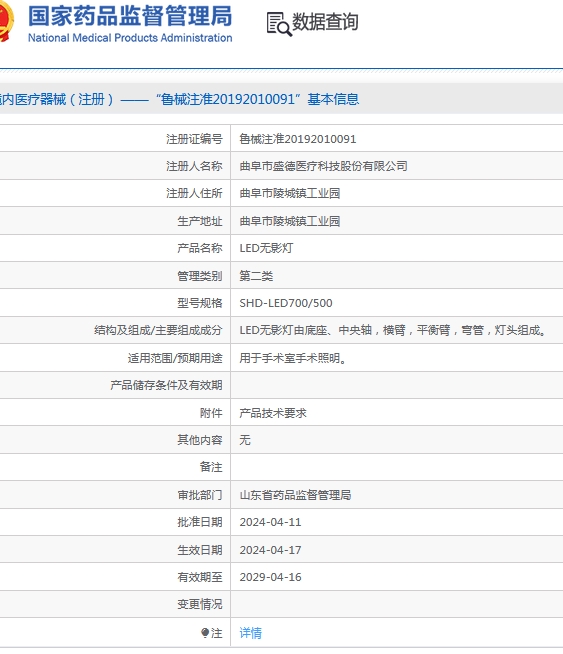Click the 其他内容 label
The image size is (563, 654).
[x=200, y=440]
